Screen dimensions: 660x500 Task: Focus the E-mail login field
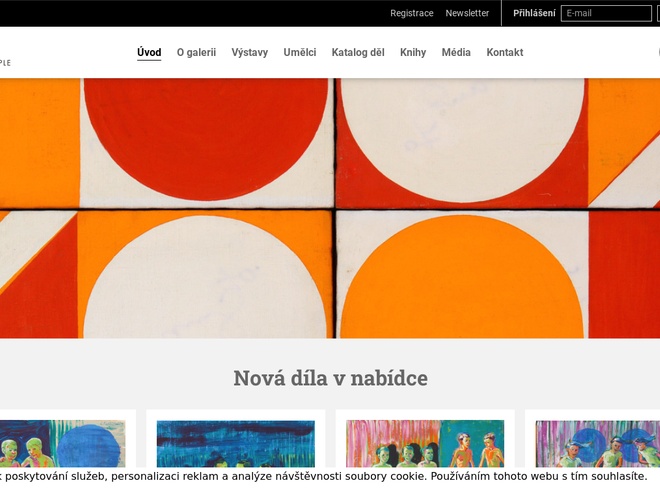(606, 13)
